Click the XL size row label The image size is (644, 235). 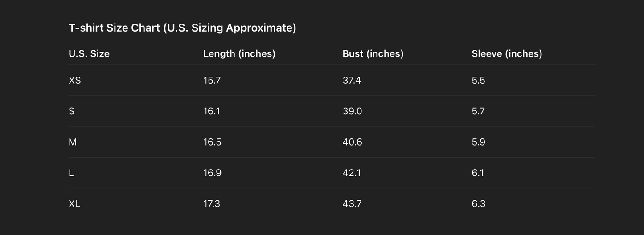pos(74,204)
